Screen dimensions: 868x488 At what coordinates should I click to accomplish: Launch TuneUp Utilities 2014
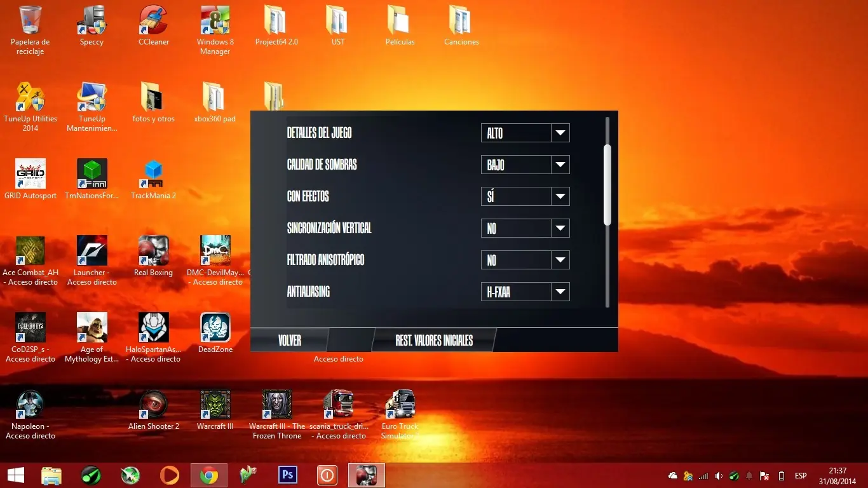(31, 107)
